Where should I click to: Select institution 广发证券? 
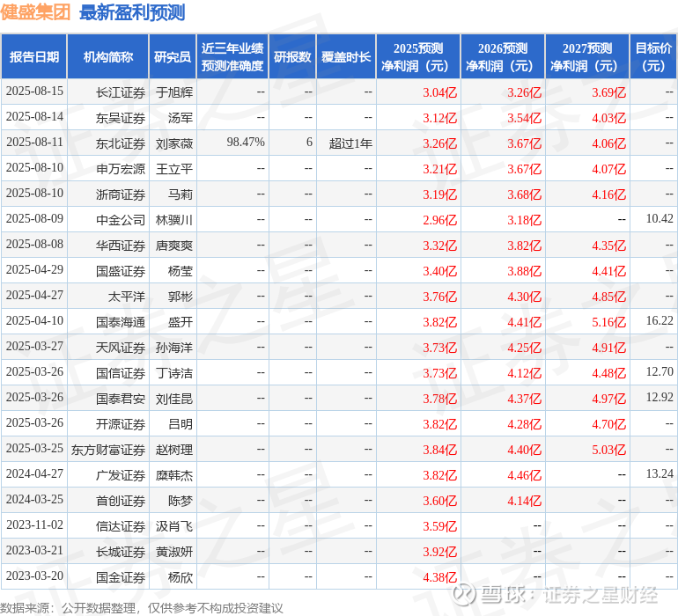(121, 475)
